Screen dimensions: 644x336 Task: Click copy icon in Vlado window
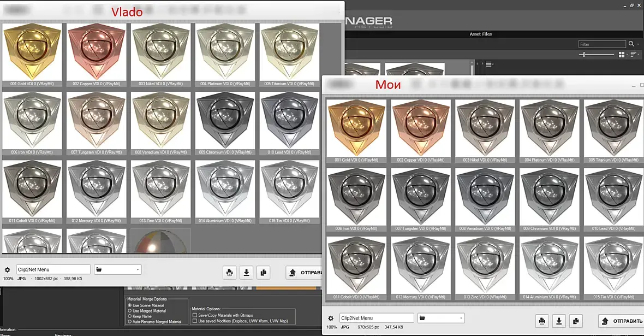263,272
